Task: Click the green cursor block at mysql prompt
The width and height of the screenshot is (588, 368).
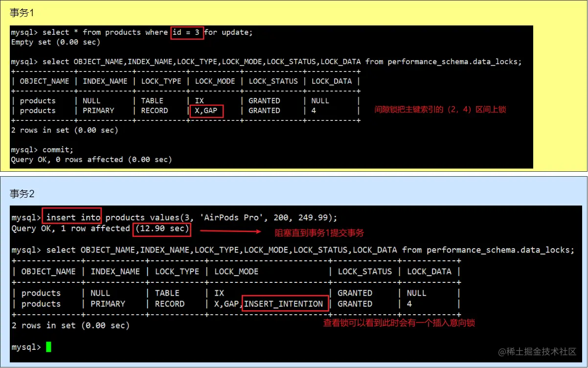Action: point(48,347)
